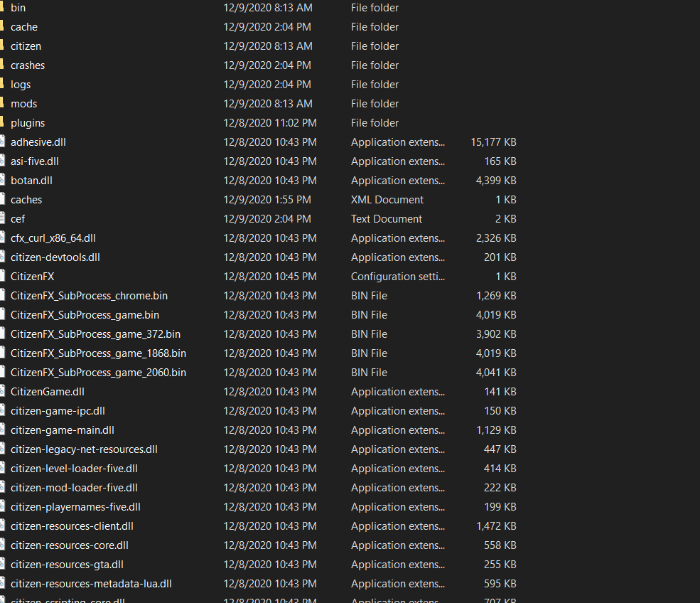This screenshot has width=700, height=603.
Task: Click the asi-five.dll file name
Action: [35, 161]
